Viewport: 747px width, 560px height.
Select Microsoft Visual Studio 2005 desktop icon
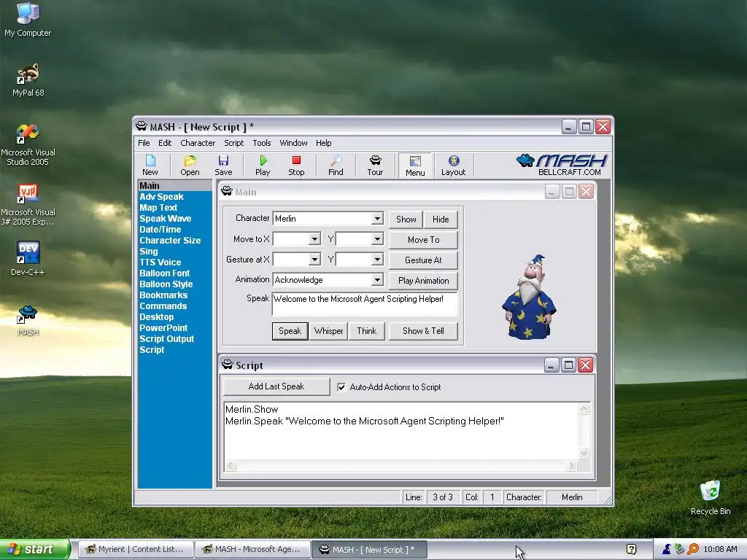coord(28,144)
